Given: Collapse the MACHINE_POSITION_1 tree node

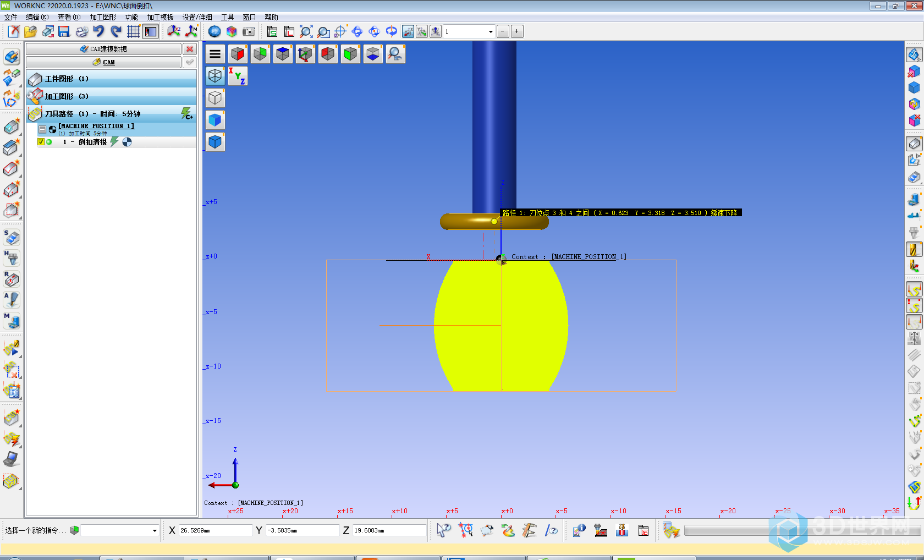Looking at the screenshot, I should [x=42, y=129].
